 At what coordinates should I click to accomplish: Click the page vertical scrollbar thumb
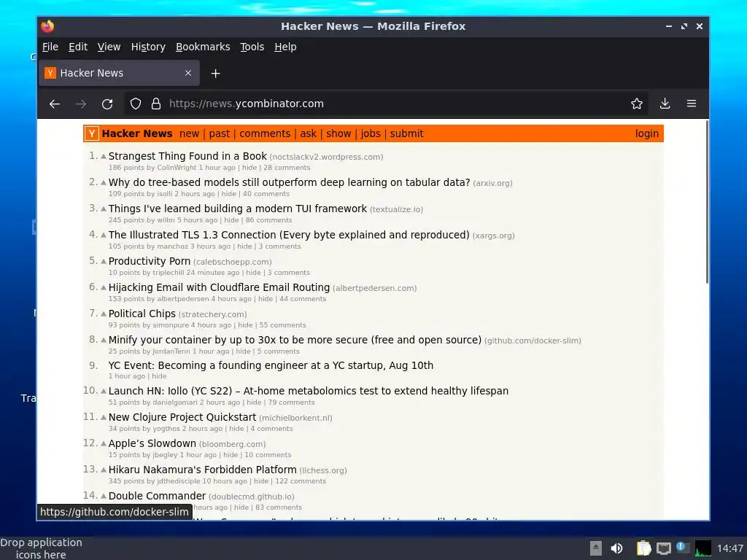tap(706, 203)
